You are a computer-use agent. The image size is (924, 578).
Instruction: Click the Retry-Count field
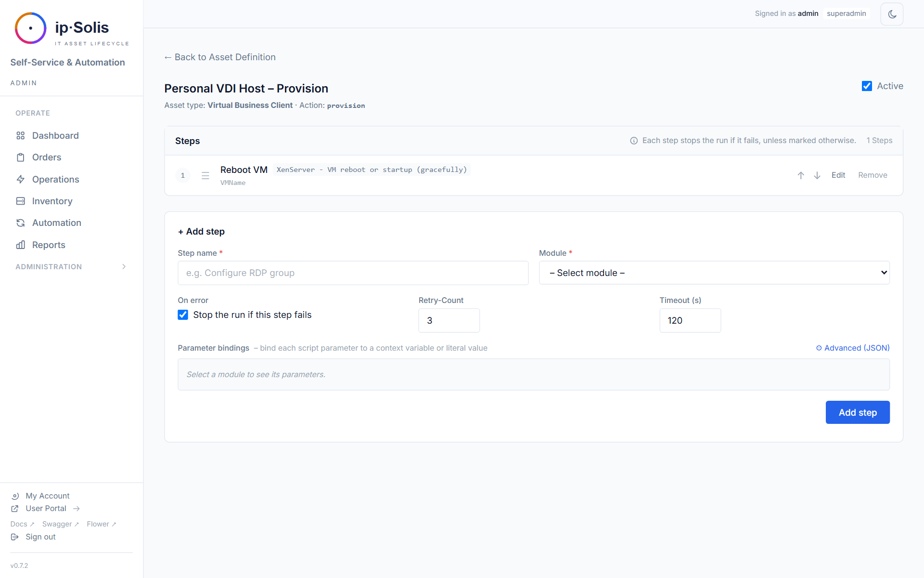pos(449,321)
